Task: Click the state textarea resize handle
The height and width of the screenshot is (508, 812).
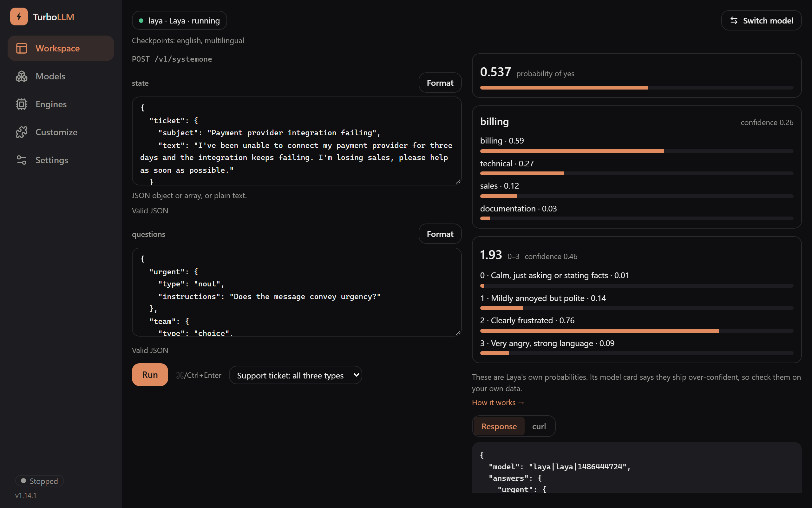Action: [458, 182]
